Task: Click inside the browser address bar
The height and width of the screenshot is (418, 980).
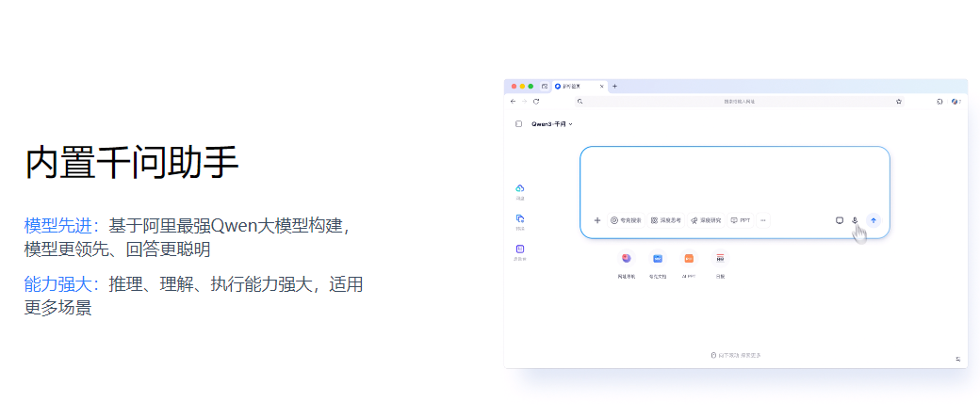Action: [x=739, y=101]
